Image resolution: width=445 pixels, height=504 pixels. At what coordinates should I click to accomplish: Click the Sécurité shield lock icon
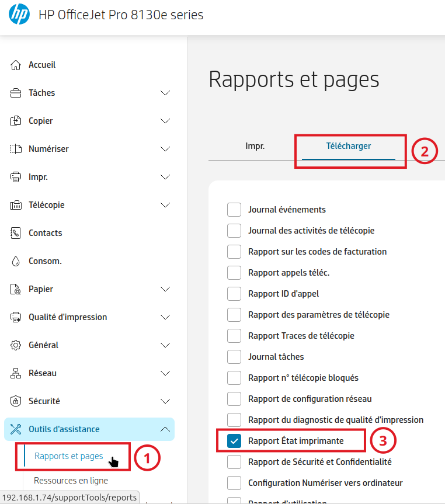[16, 401]
